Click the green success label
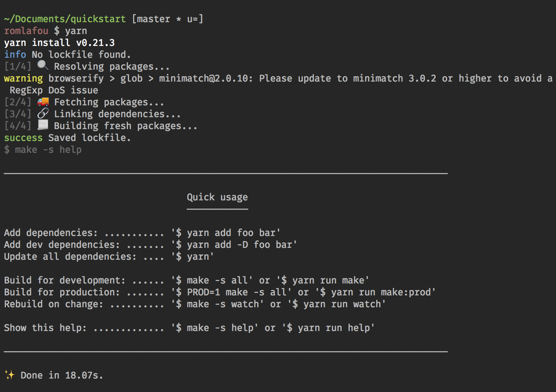The width and height of the screenshot is (556, 392). (23, 138)
